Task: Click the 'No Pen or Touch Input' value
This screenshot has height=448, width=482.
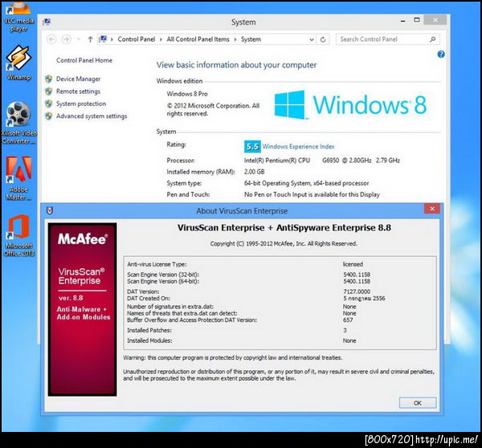Action: [312, 194]
